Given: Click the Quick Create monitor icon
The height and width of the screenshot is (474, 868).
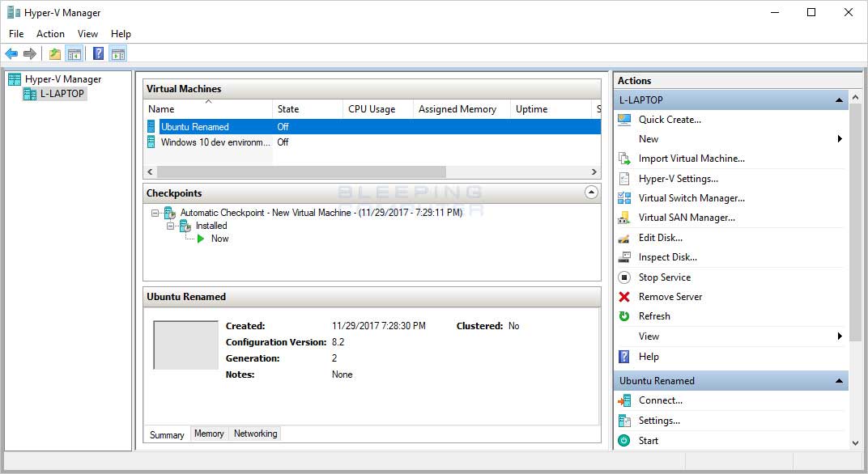Looking at the screenshot, I should (x=624, y=120).
